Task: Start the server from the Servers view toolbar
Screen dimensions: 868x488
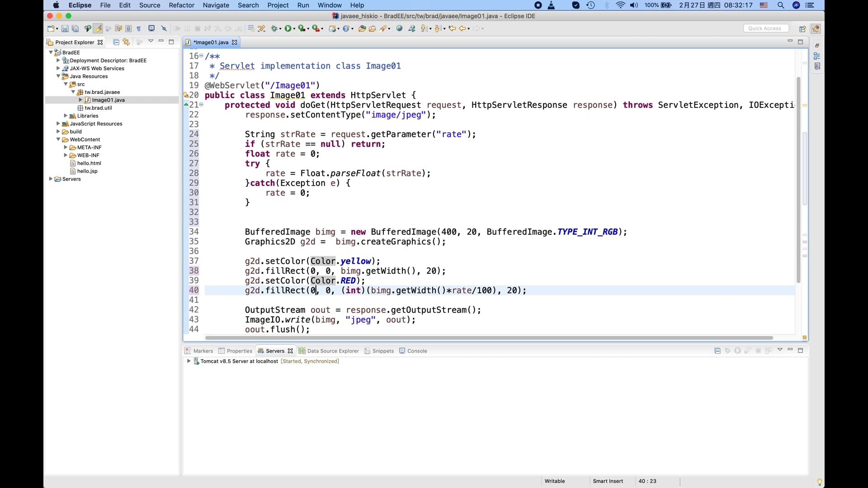Action: pyautogui.click(x=737, y=351)
